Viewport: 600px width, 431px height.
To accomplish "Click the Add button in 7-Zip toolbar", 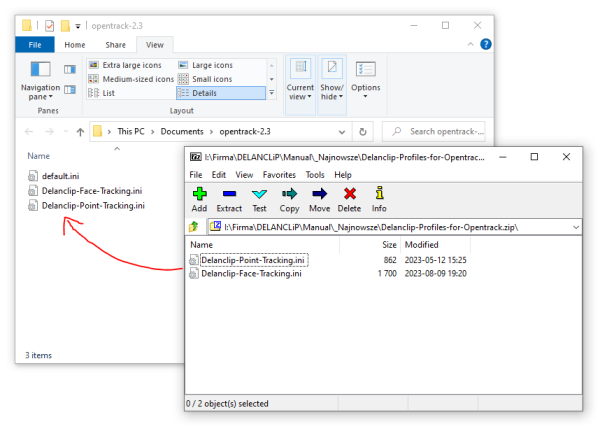I will (199, 200).
